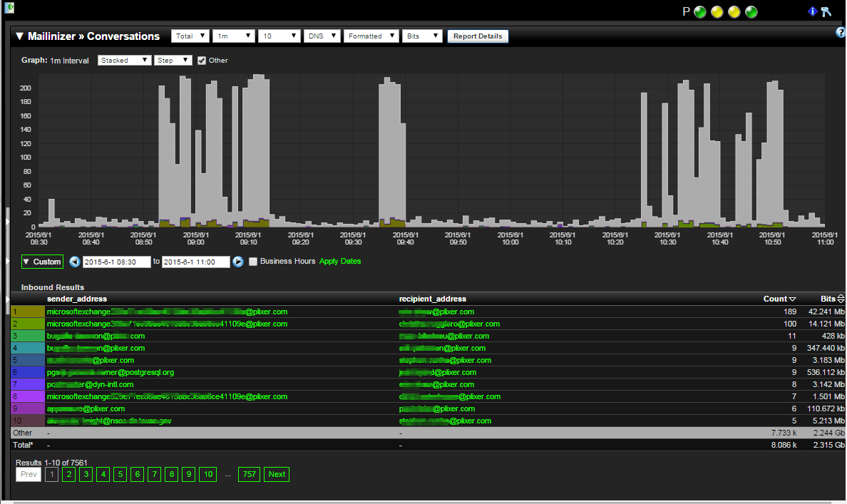Enable the Business Hours checkbox
Screen dimensions: 847x504
(x=253, y=262)
